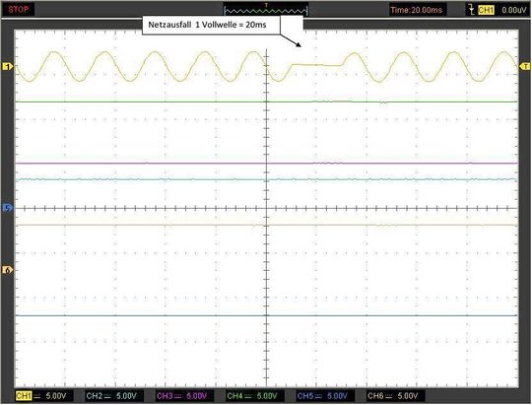Click the Netzausfall 1 Vollwelle annotation text
The width and height of the screenshot is (532, 405).
pos(207,25)
